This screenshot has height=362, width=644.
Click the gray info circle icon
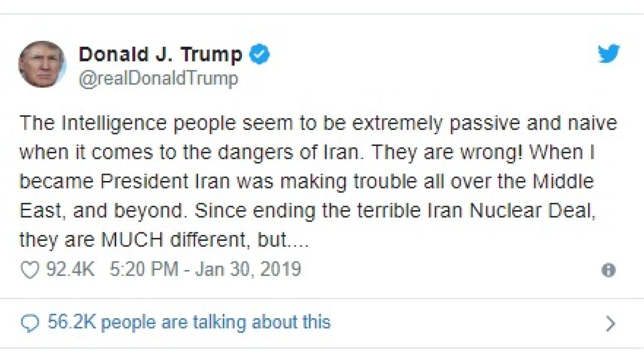coord(608,270)
